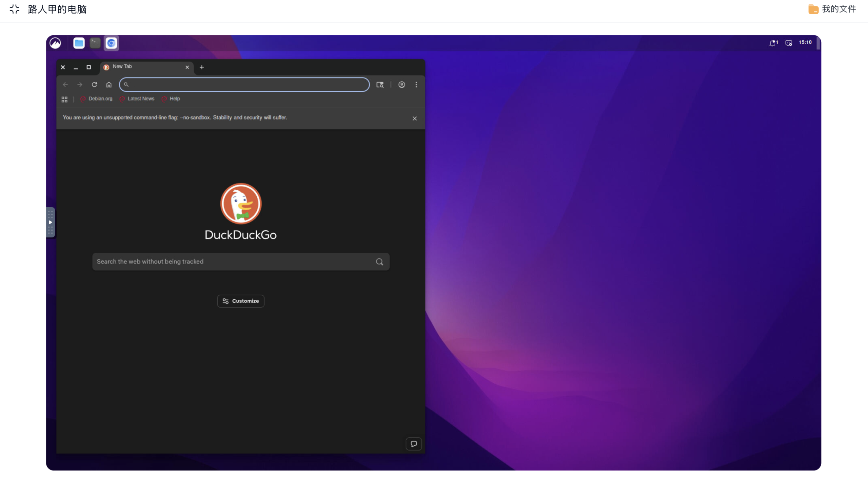868x482 pixels.
Task: Open the notification bell in the system tray
Action: point(773,43)
